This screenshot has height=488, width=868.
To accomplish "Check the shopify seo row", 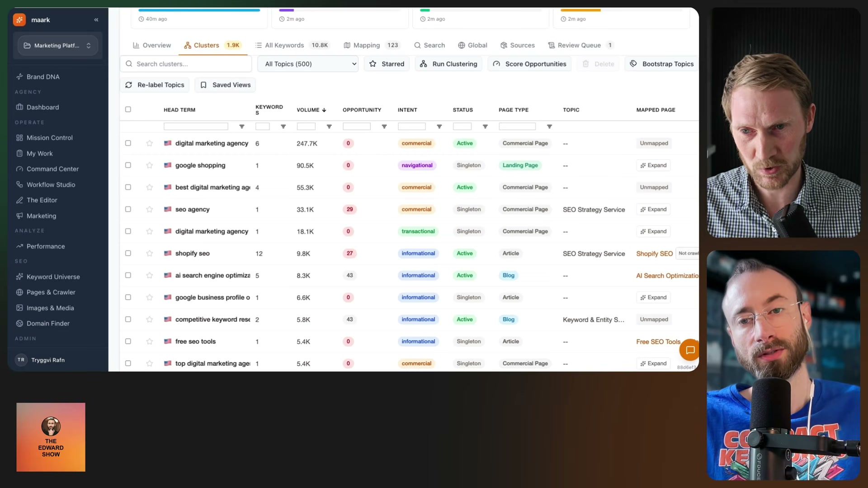I will click(x=128, y=253).
